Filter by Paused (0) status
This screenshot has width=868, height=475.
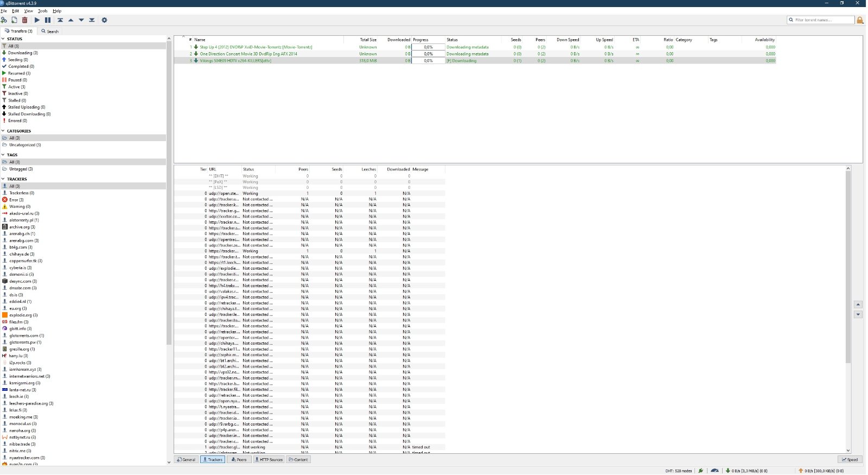coord(17,80)
